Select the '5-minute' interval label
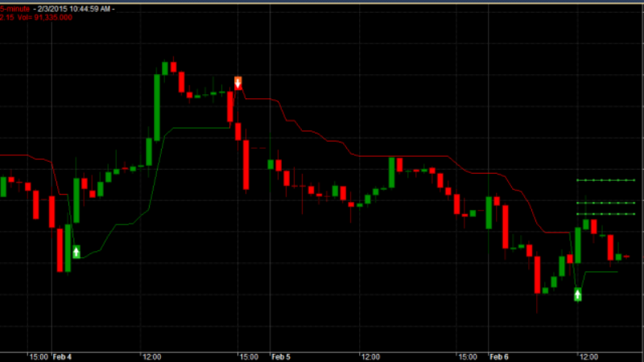 point(14,9)
